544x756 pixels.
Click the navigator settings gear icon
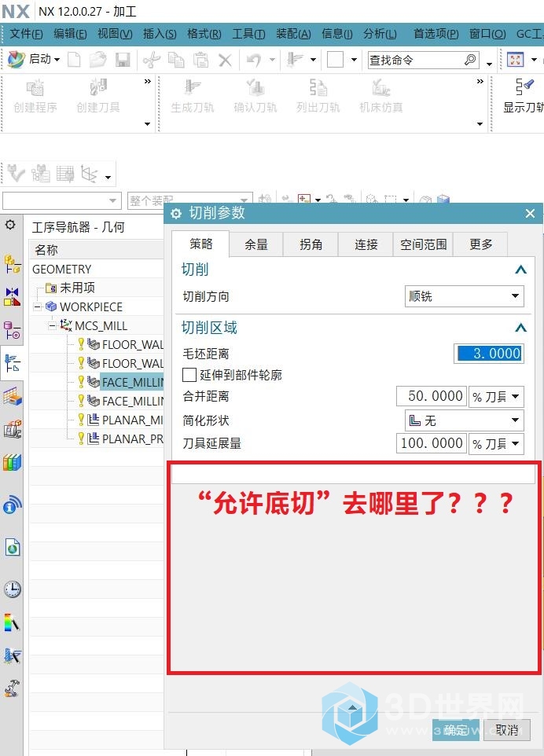[10, 225]
